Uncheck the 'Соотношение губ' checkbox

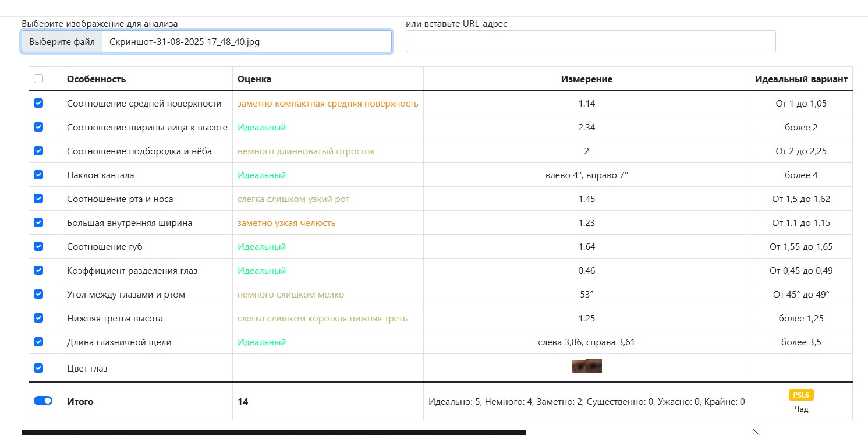38,246
